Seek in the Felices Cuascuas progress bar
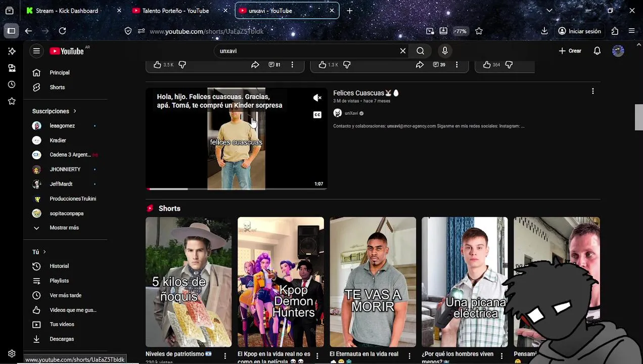643x364 pixels. 237,189
